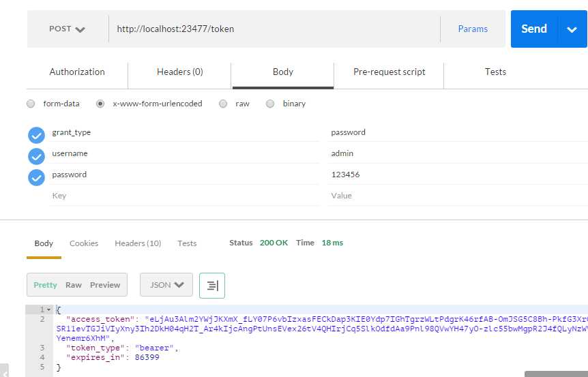Open the response Cookies tab
This screenshot has height=377, width=588.
coord(84,243)
